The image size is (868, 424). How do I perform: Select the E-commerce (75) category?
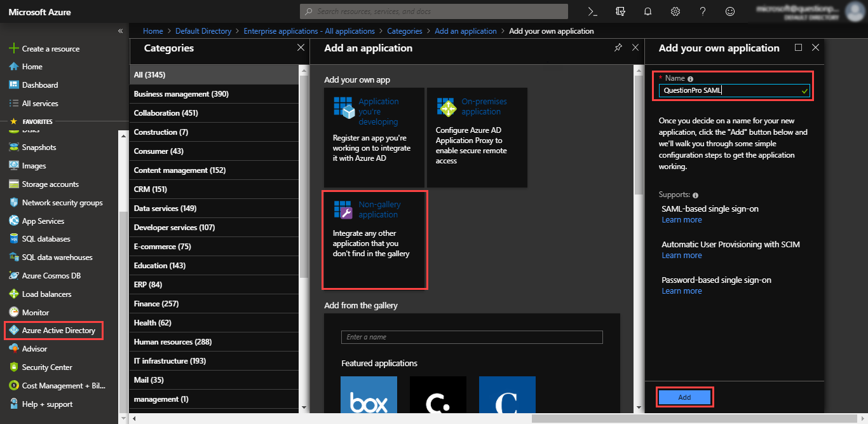tap(214, 246)
